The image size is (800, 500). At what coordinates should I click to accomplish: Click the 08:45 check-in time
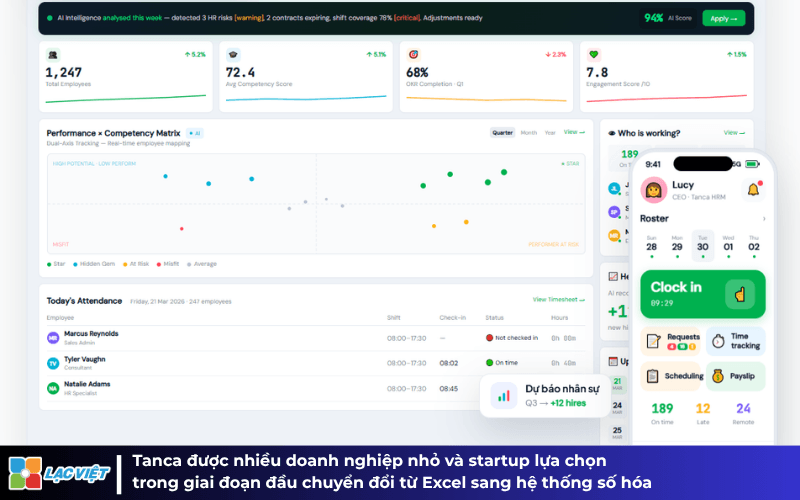(x=448, y=389)
